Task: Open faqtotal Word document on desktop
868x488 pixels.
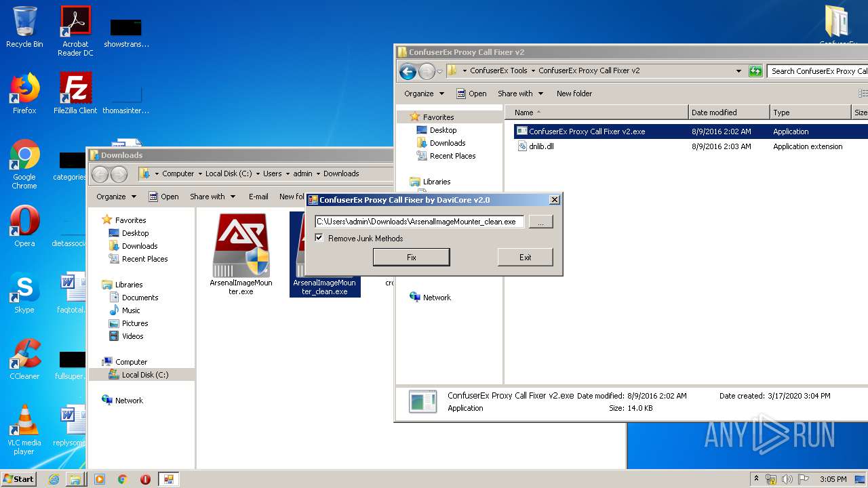Action: point(71,293)
